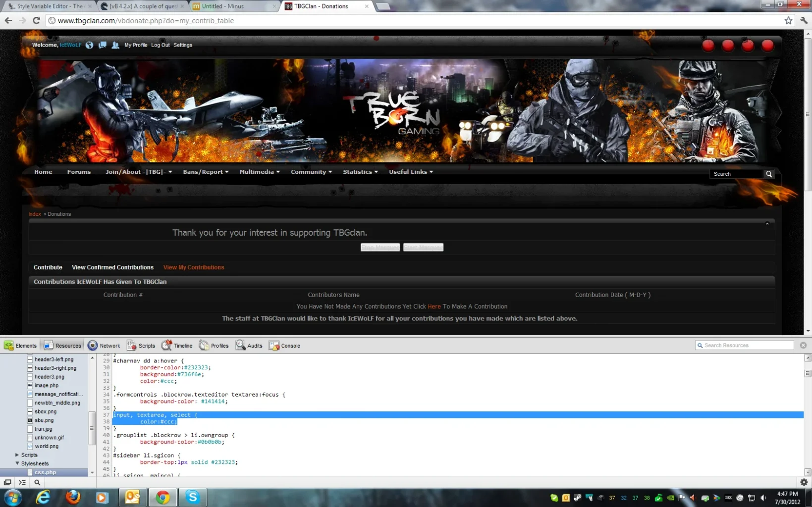Open Multimedia dropdown menu

260,172
